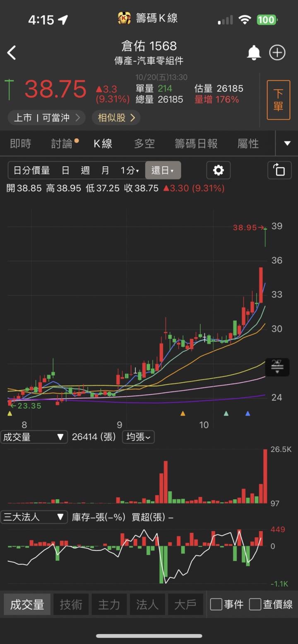Tap 量增 176% value

click(216, 99)
